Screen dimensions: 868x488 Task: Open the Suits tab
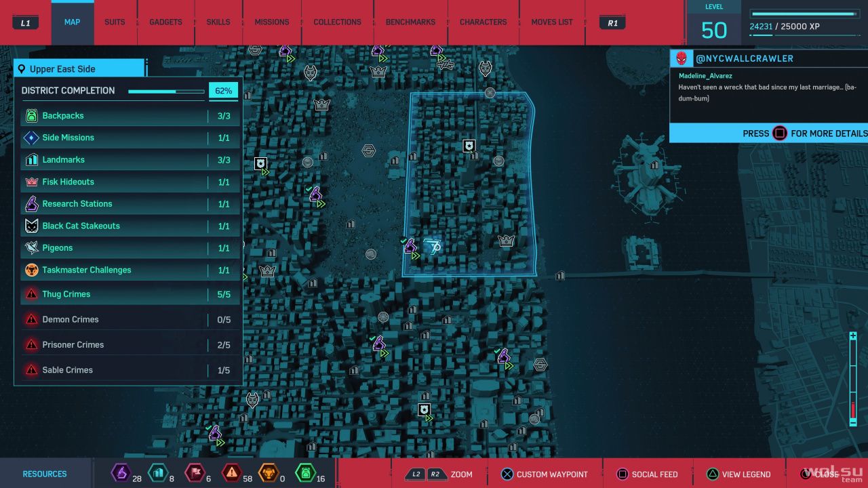click(x=115, y=22)
